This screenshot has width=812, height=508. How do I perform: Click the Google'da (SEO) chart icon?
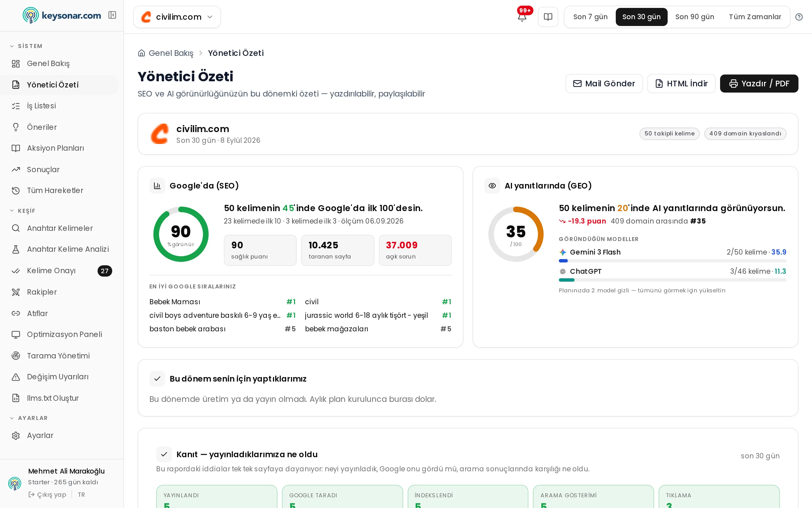(157, 185)
